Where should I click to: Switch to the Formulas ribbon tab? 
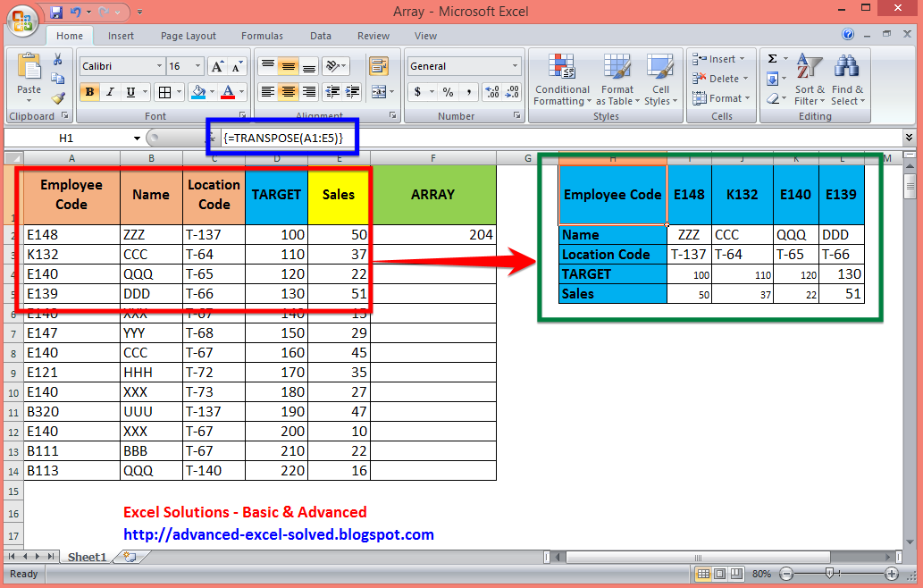point(262,36)
